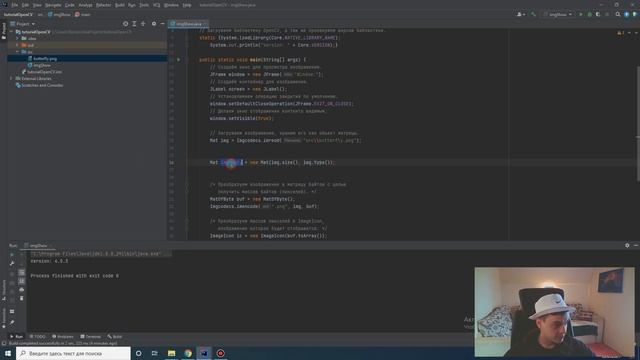Open the VCS menu
This screenshot has width=640, height=360.
click(x=156, y=5)
